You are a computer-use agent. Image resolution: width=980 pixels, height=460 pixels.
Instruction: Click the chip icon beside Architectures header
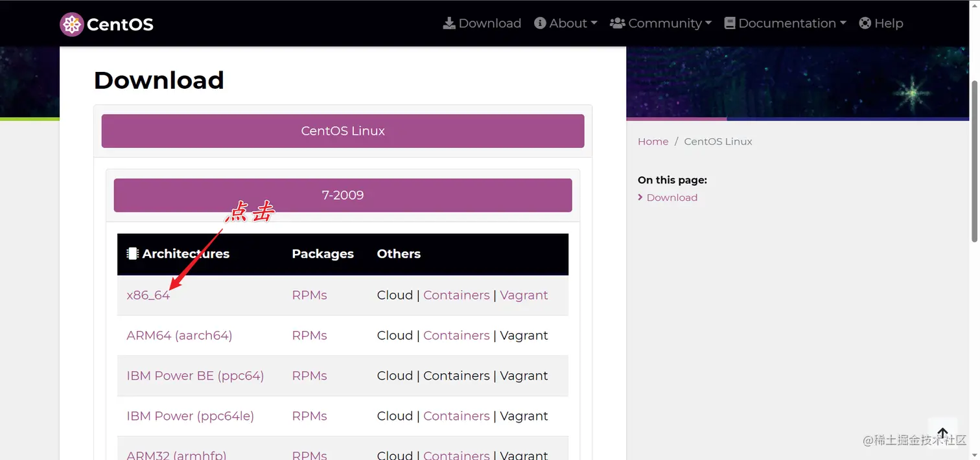tap(133, 254)
